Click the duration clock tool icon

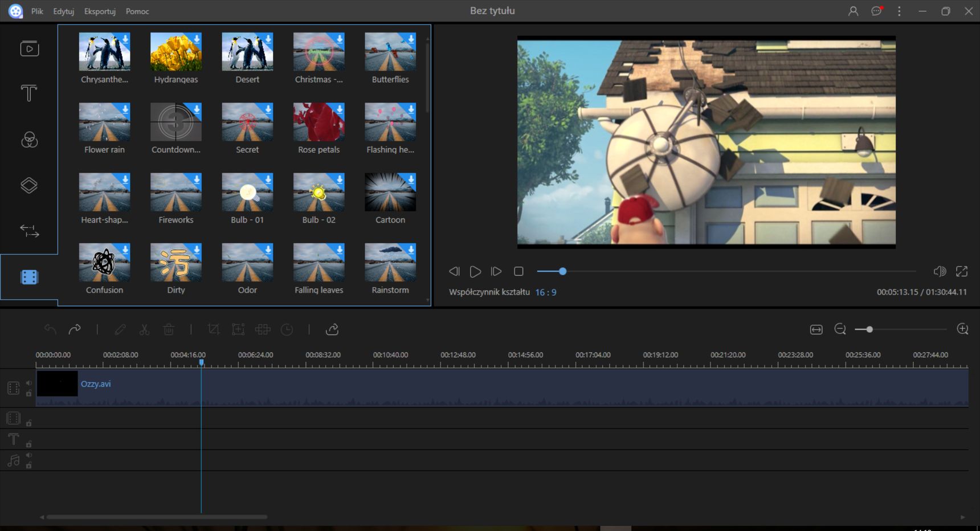[x=287, y=329]
